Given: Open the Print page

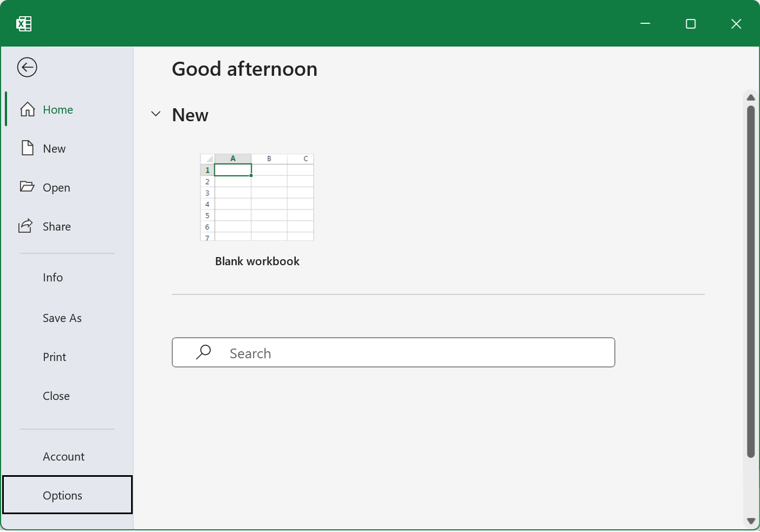Looking at the screenshot, I should click(x=68, y=357).
